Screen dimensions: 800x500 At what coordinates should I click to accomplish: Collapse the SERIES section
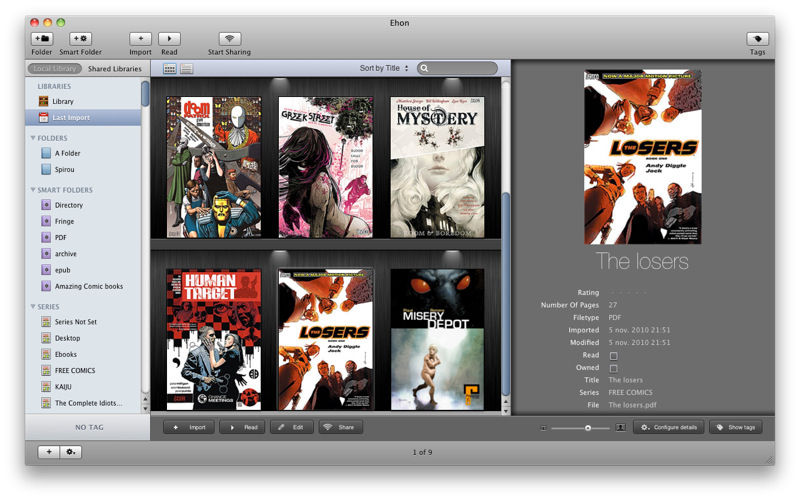(33, 307)
